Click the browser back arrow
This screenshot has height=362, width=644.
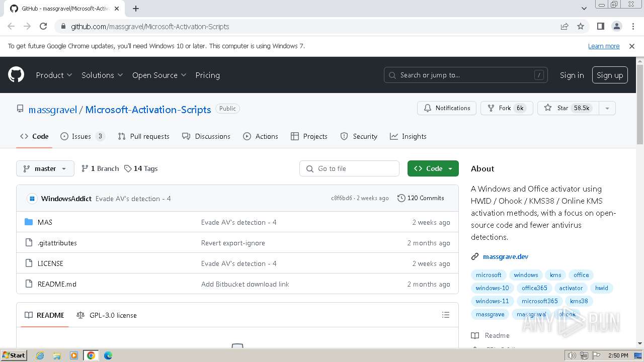(11, 26)
